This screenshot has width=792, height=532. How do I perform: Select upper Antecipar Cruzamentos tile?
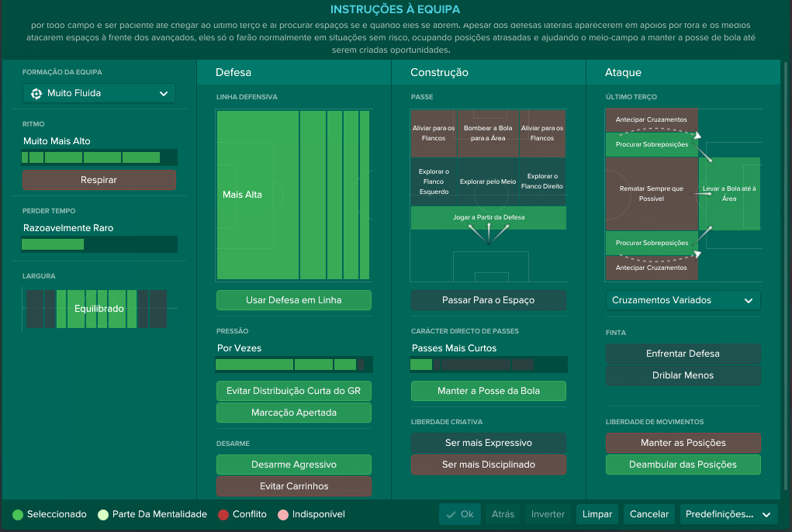(652, 120)
